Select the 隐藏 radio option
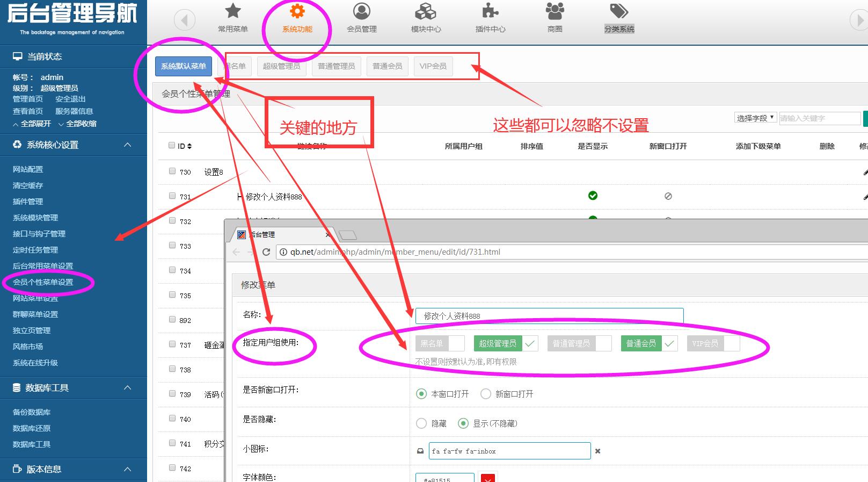 point(421,423)
